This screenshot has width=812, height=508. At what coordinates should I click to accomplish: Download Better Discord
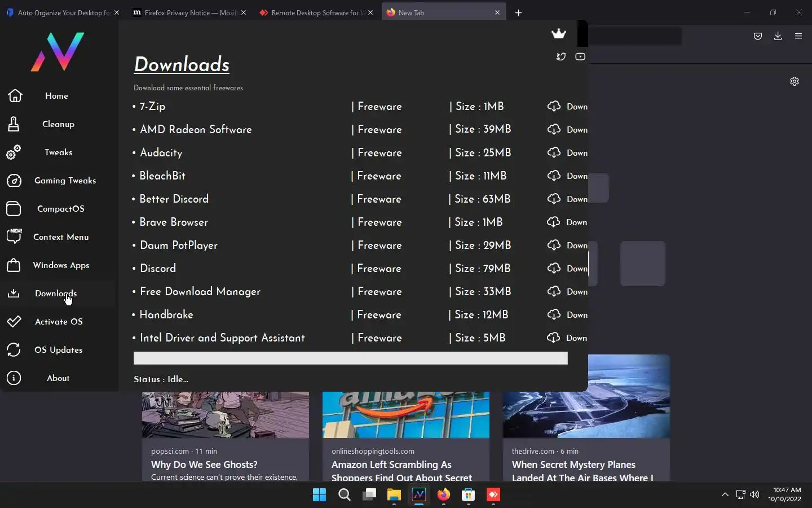567,199
